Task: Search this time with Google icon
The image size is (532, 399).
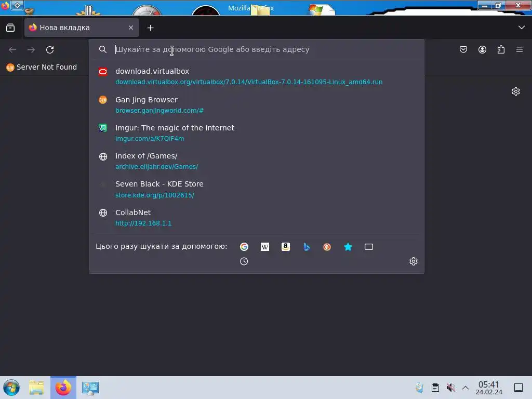Action: (x=244, y=247)
